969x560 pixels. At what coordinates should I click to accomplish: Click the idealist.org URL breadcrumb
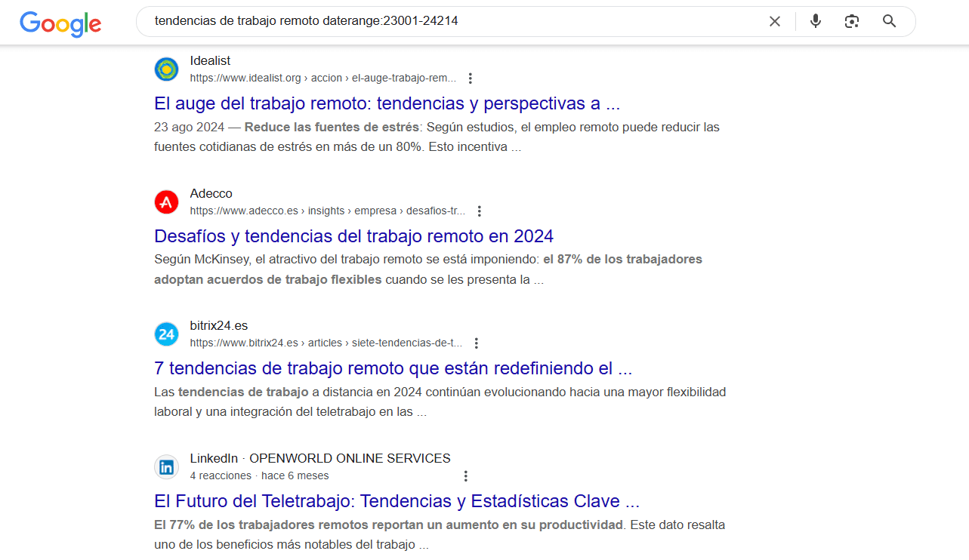click(x=322, y=78)
